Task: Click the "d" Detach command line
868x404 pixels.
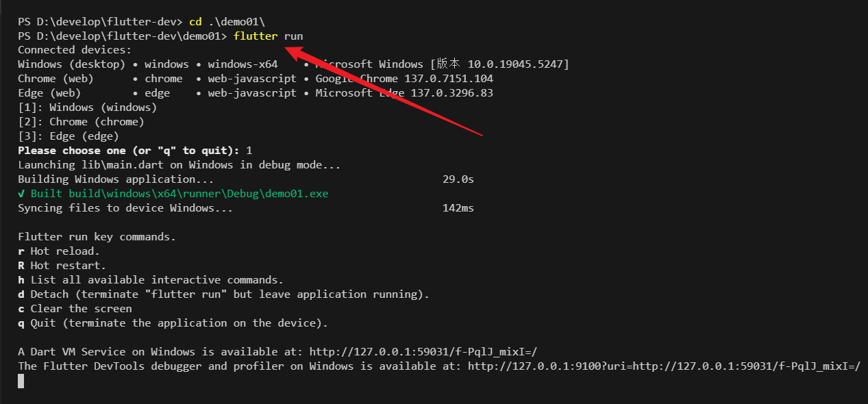Action: 223,294
